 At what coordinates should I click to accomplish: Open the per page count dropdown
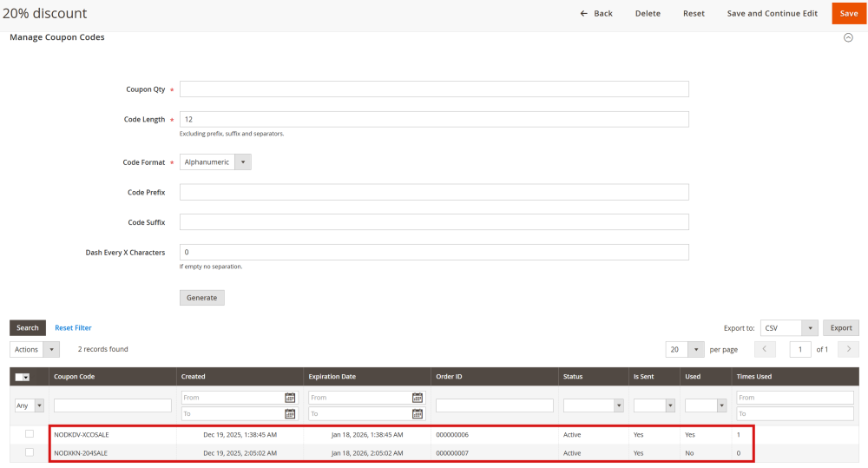[685, 349]
